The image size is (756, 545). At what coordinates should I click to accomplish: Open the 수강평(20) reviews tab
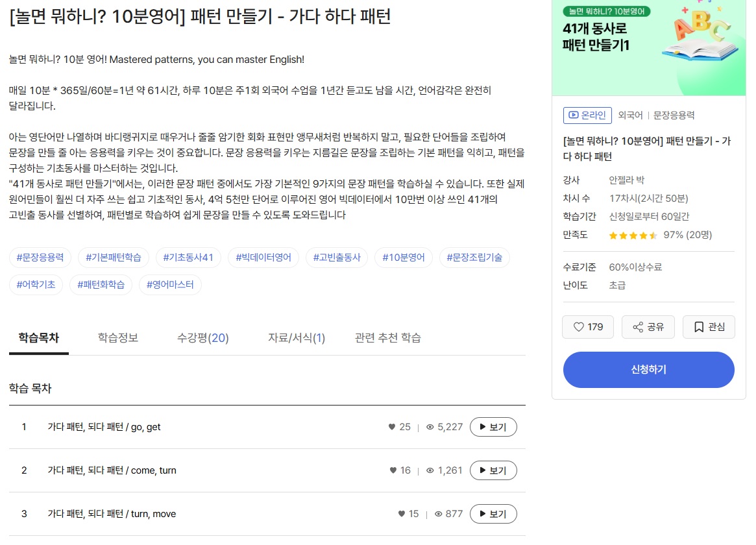[x=202, y=337]
